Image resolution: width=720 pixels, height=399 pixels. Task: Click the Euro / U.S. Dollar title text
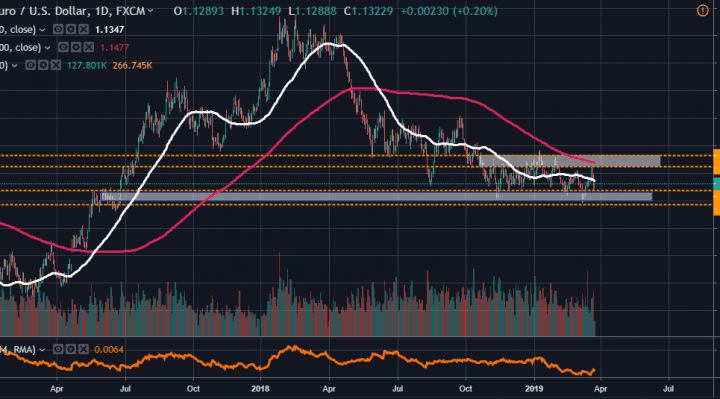43,11
